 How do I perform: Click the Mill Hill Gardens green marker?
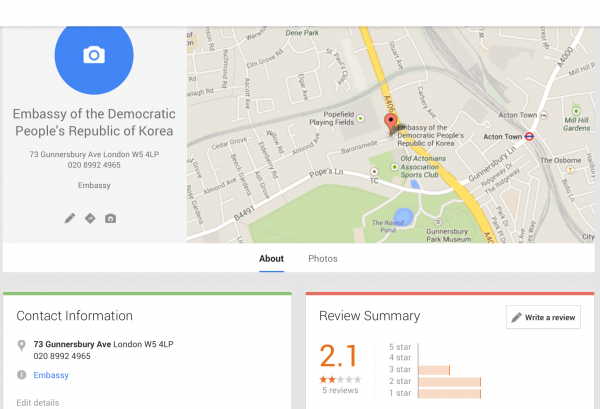(x=576, y=111)
